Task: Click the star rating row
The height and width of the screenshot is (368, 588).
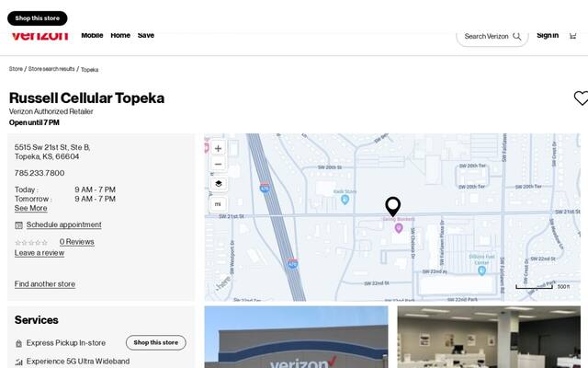Action: (31, 243)
